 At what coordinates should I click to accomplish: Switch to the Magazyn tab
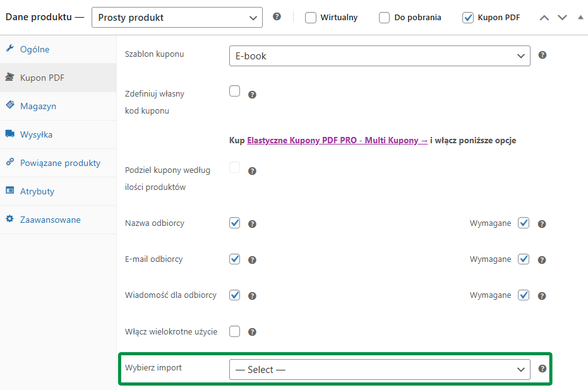(39, 105)
